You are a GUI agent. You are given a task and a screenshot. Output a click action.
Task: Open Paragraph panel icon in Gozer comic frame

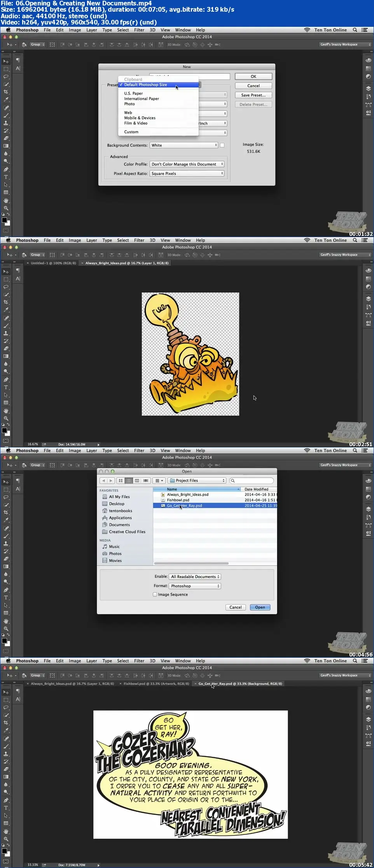[18, 691]
